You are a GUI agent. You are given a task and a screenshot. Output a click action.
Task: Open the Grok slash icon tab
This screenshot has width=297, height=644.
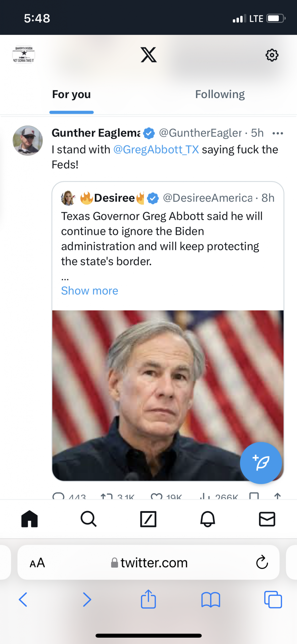148,519
